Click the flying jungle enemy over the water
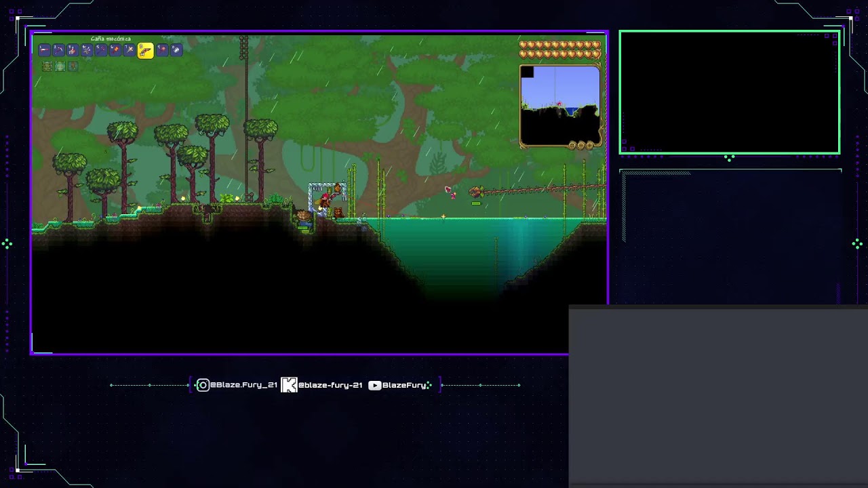 tap(476, 192)
